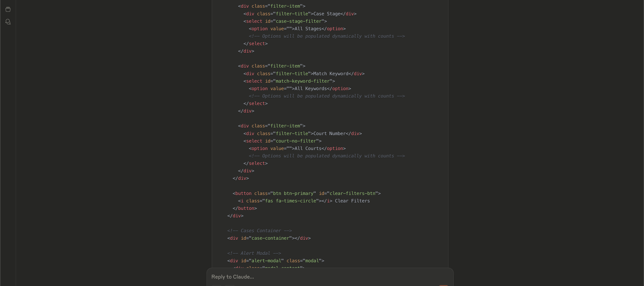Click the 'All Stages' option text in code
The width and height of the screenshot is (644, 286).
tap(308, 29)
